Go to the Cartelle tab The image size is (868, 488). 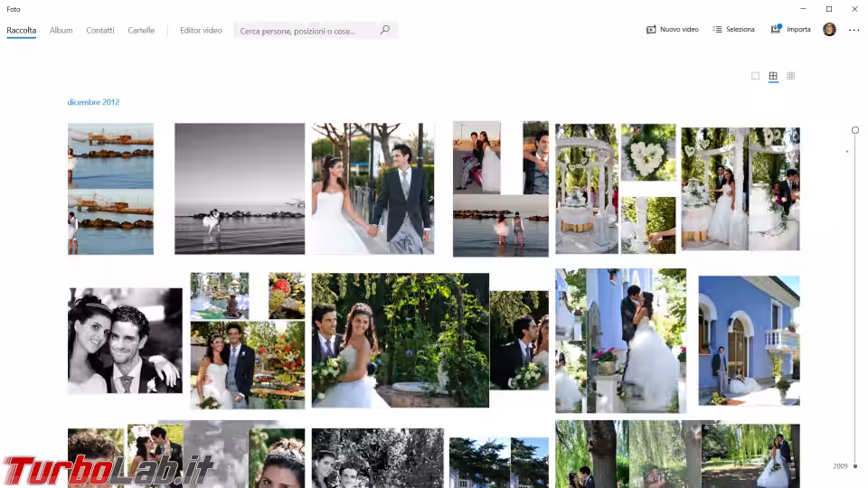141,30
